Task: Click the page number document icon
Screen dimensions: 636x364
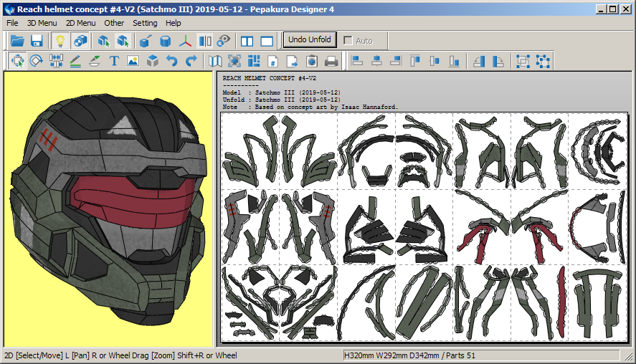Action: pyautogui.click(x=273, y=61)
